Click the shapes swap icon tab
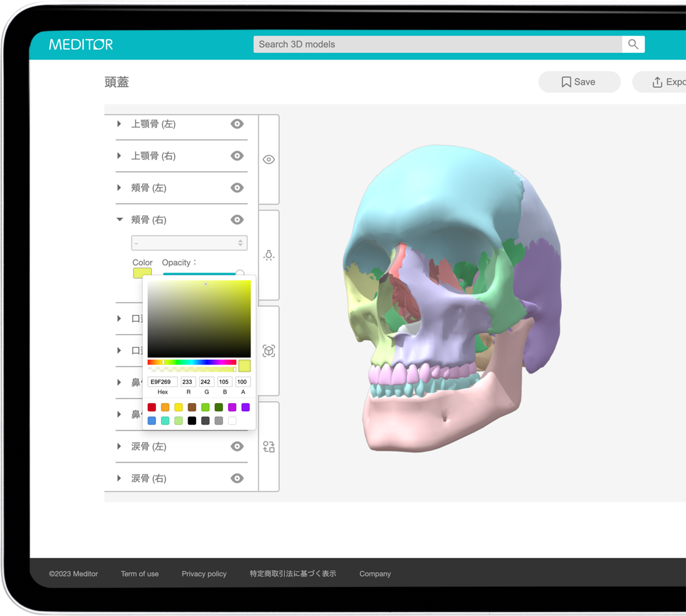Image resolution: width=686 pixels, height=616 pixels. click(x=269, y=447)
